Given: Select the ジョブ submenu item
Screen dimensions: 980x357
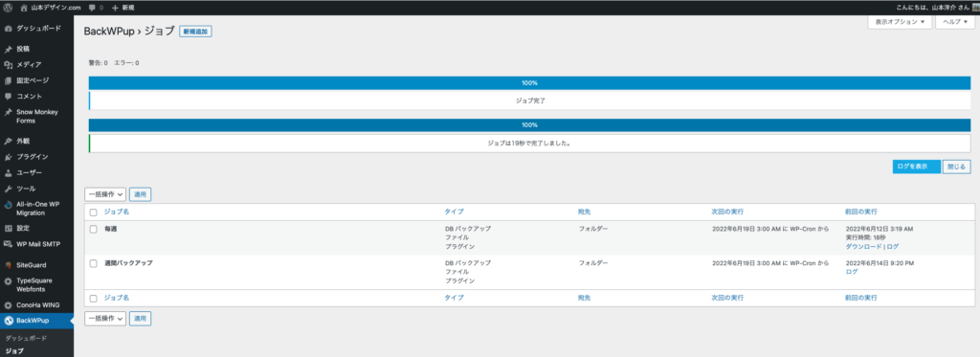Looking at the screenshot, I should (14, 351).
